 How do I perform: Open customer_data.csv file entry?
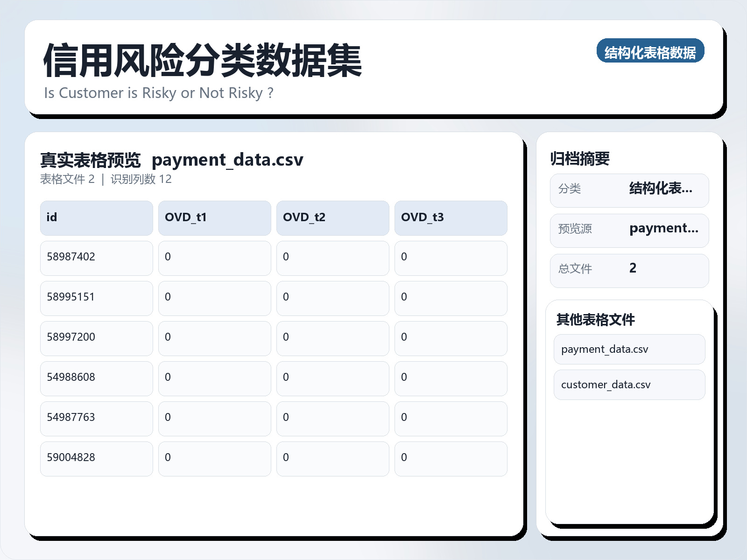[x=629, y=385]
